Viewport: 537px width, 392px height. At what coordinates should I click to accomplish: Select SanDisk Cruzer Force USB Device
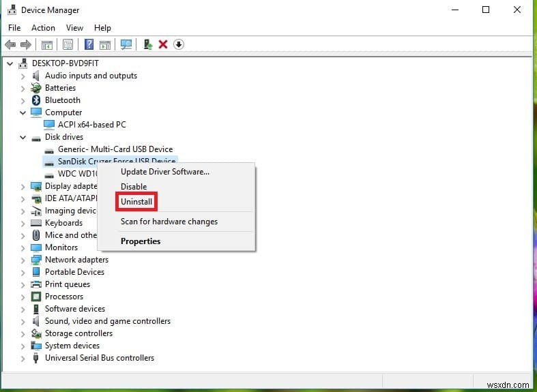point(117,161)
